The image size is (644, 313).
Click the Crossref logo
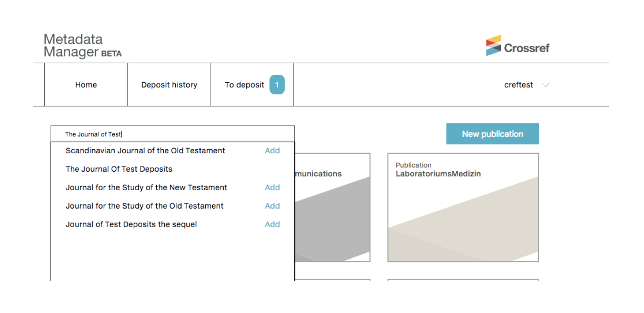point(518,46)
